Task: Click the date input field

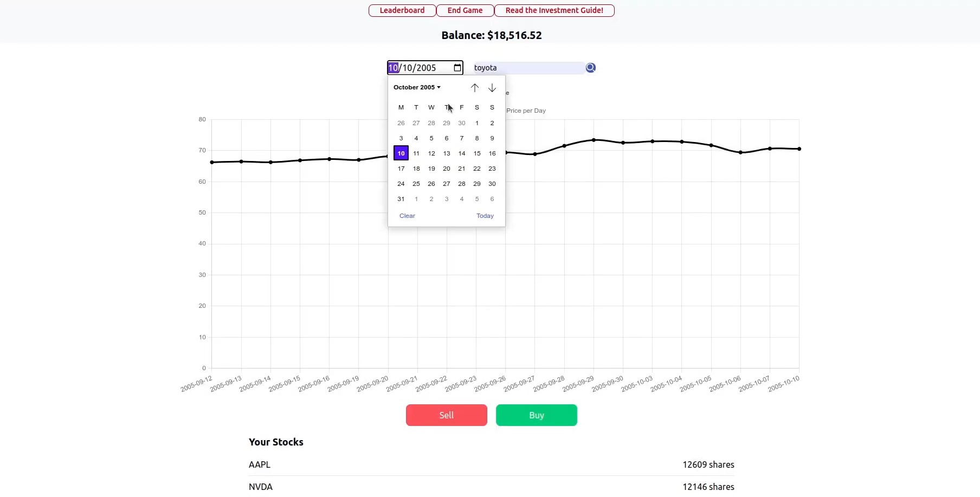Action: 425,68
